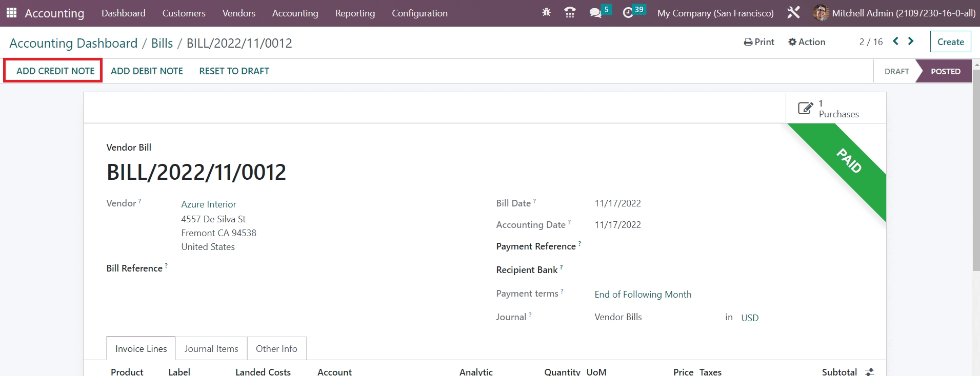
Task: Go to the next bill record arrow
Action: (x=911, y=41)
